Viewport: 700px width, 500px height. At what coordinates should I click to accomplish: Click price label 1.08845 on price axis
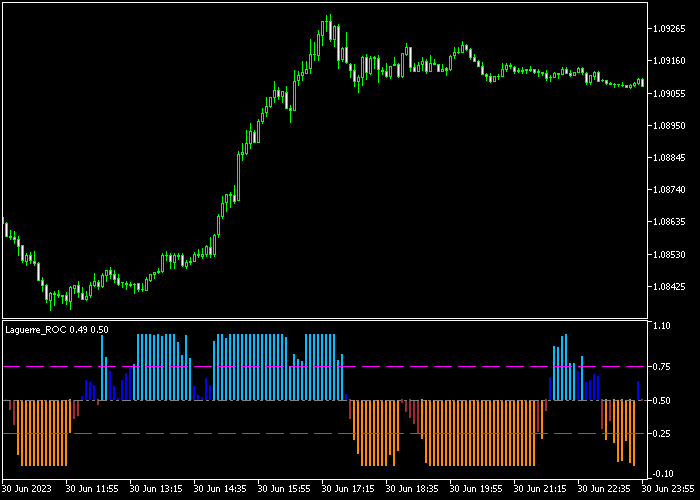pos(669,158)
